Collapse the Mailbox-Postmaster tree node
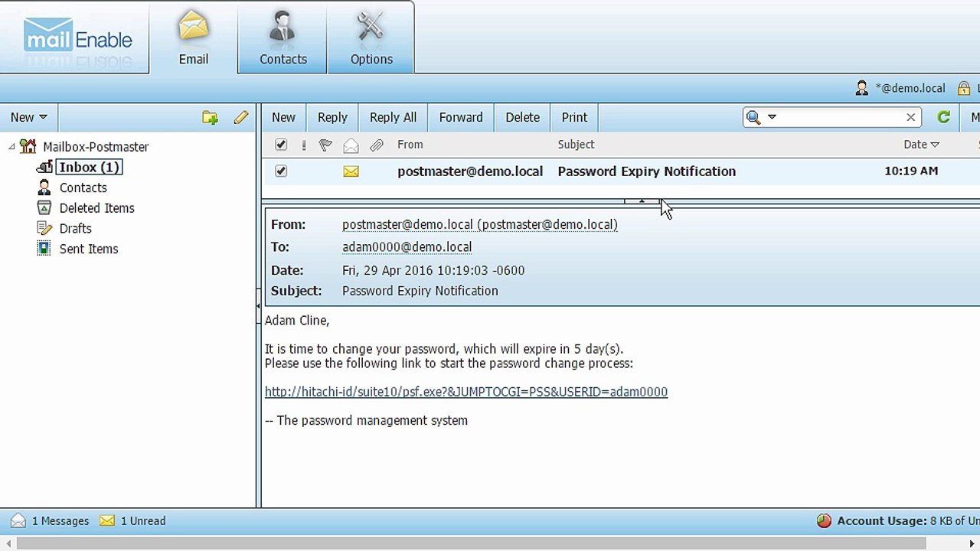 [x=11, y=146]
